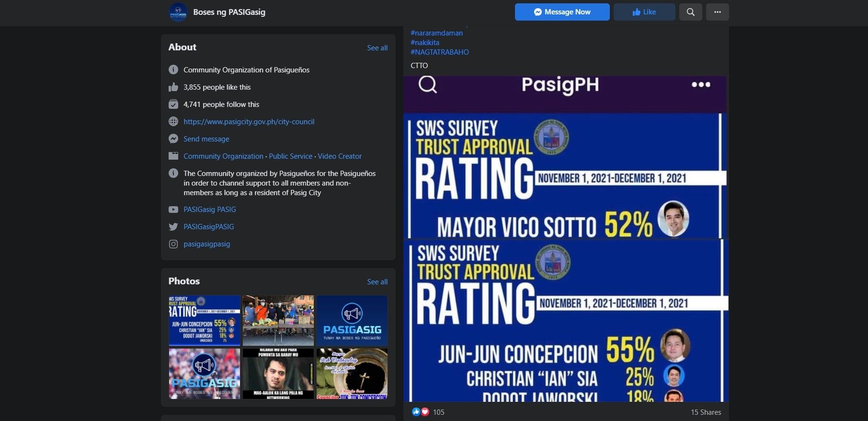
Task: Click the Boses ng PASIGasig page name
Action: click(229, 12)
